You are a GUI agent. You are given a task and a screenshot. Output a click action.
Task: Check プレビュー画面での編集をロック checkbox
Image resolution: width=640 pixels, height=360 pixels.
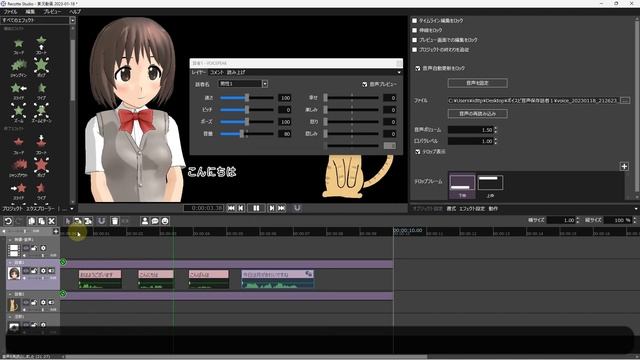point(415,40)
